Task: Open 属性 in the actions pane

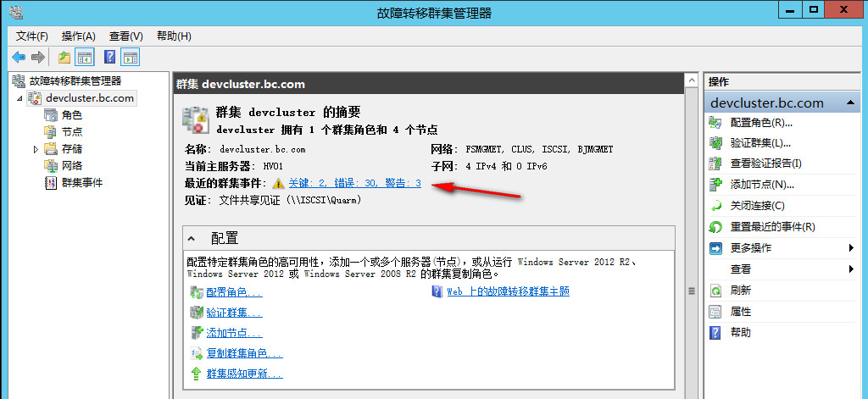Action: [741, 312]
